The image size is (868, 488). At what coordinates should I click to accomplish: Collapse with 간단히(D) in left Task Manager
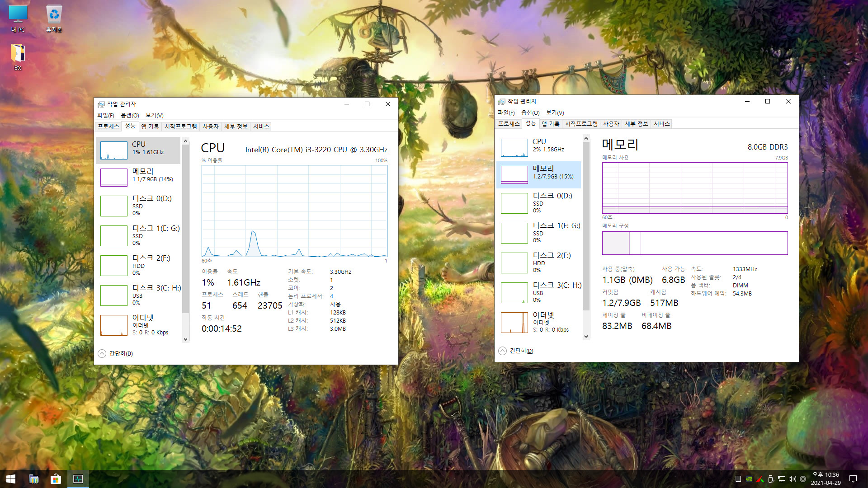[x=116, y=353]
